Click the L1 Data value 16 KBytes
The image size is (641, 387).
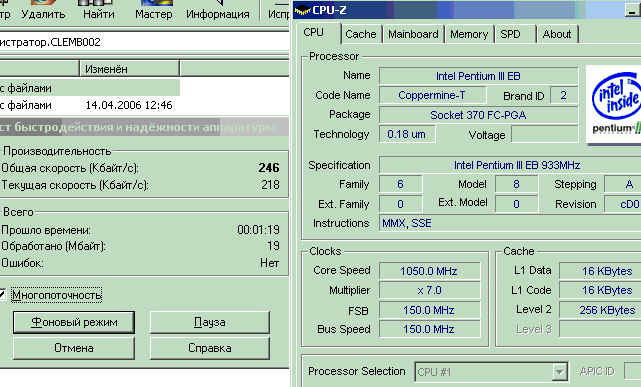click(600, 271)
